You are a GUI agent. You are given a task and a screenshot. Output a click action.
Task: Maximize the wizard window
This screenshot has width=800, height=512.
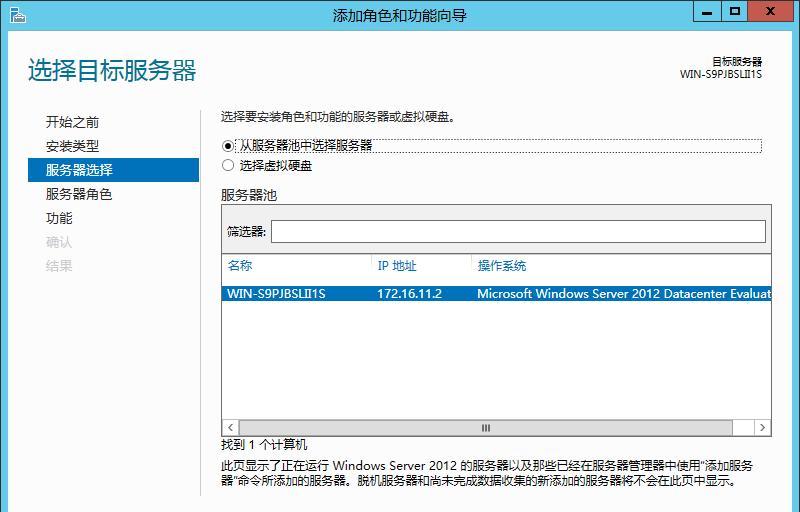tap(735, 11)
